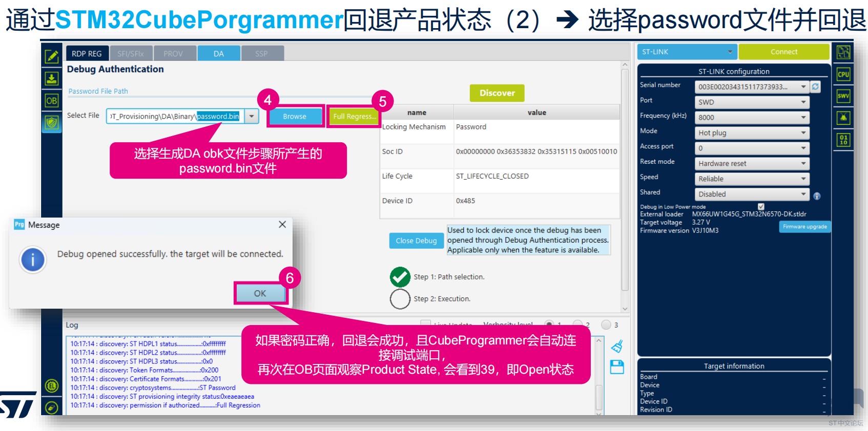
Task: Open the Shared Disabled dropdown
Action: click(x=752, y=194)
